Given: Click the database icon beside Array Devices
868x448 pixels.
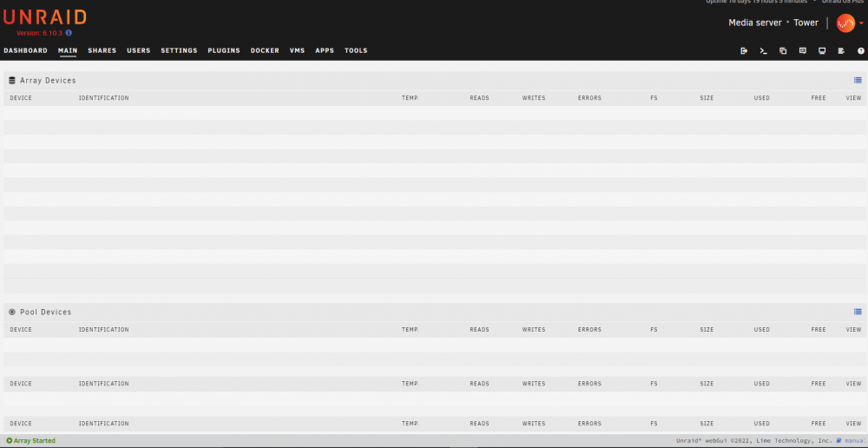Looking at the screenshot, I should pyautogui.click(x=12, y=80).
